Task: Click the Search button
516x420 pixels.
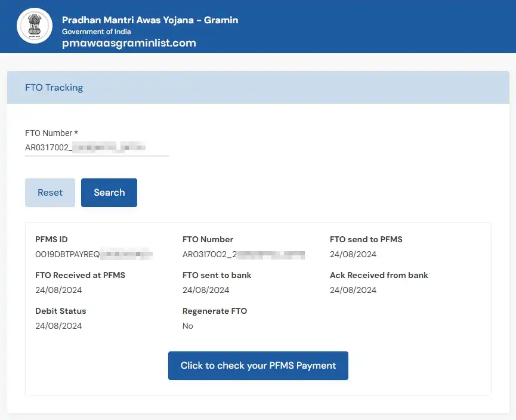Action: tap(109, 193)
